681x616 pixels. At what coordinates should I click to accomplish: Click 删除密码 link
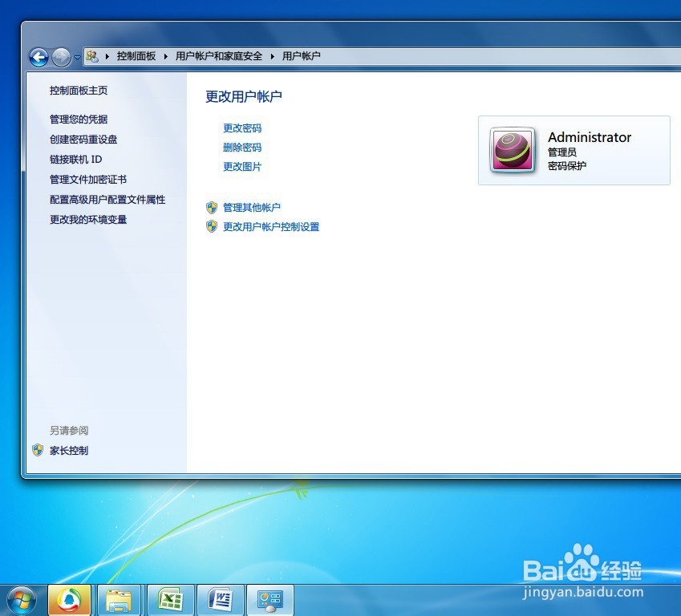pyautogui.click(x=242, y=148)
